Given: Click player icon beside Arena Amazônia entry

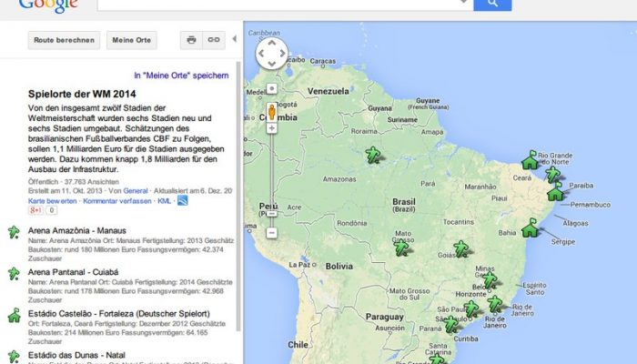Looking at the screenshot, I should coord(14,232).
